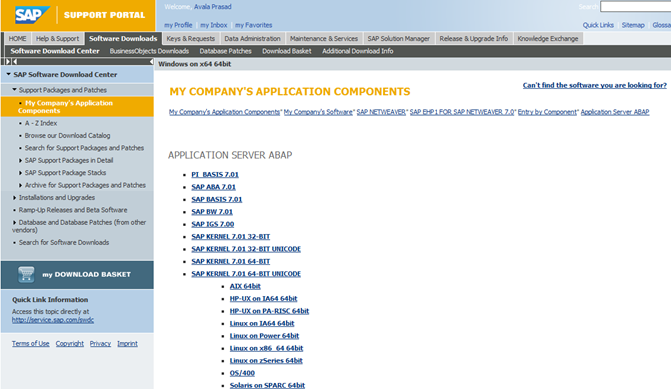Open Knowledge Exchange tab
The image size is (671, 389).
(x=548, y=39)
